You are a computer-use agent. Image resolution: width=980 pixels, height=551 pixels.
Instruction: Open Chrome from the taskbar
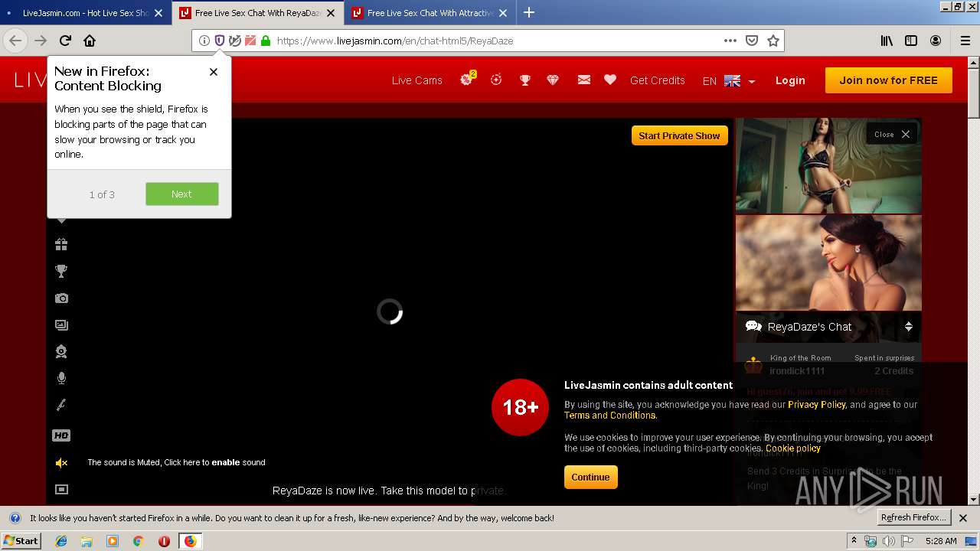138,541
